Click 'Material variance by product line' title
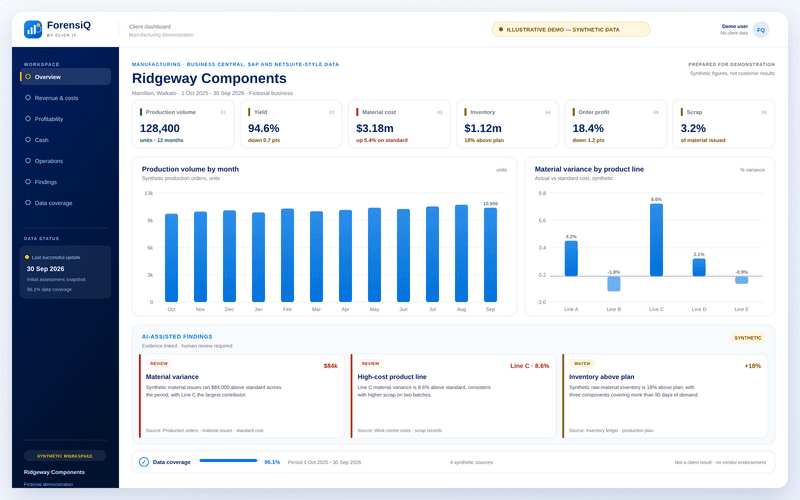 [x=589, y=169]
